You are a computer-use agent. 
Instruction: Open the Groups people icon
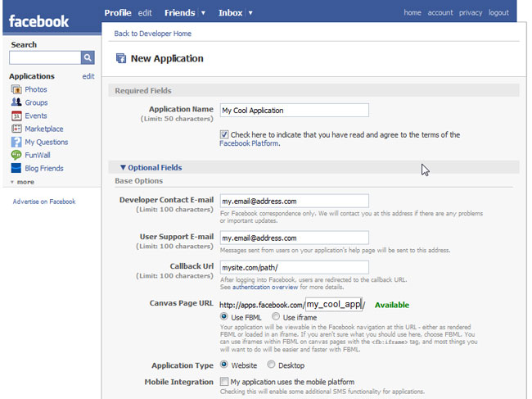click(x=16, y=102)
